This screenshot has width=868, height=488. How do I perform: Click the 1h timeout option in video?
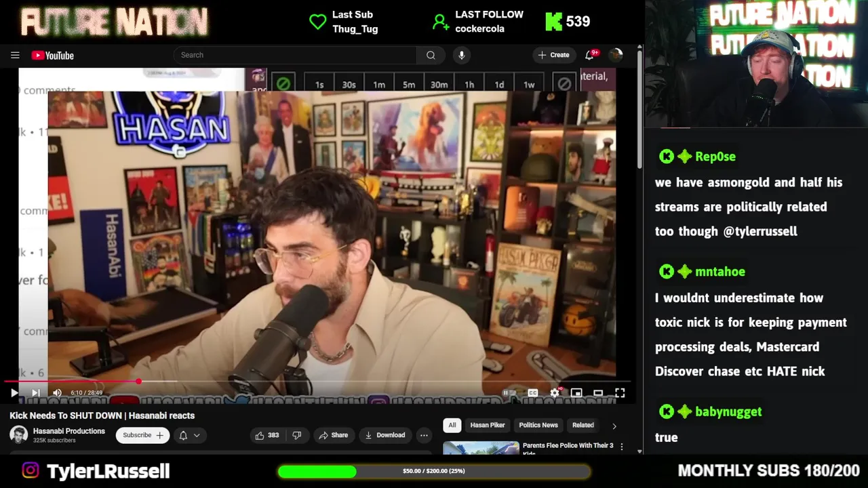point(469,85)
